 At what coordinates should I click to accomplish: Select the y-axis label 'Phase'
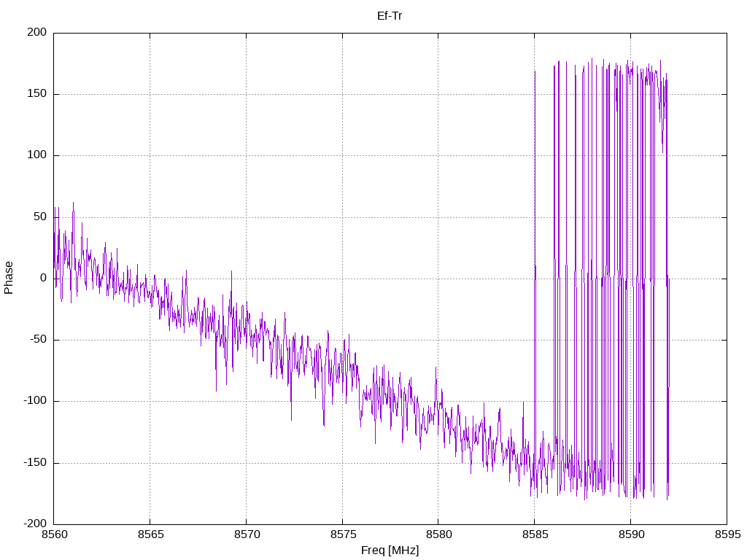pyautogui.click(x=9, y=278)
